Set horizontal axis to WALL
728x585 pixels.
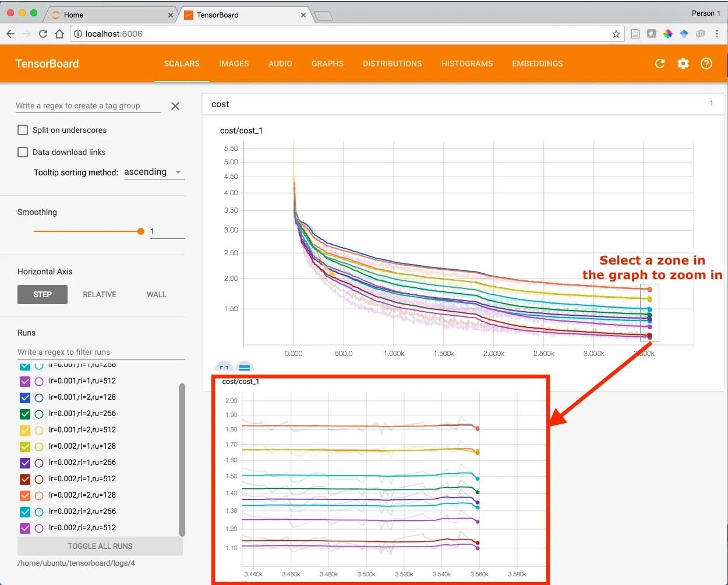click(157, 294)
